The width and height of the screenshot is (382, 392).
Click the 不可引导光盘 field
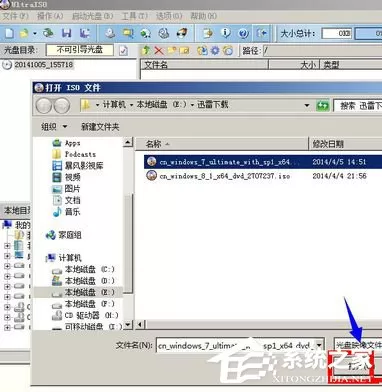[x=80, y=50]
